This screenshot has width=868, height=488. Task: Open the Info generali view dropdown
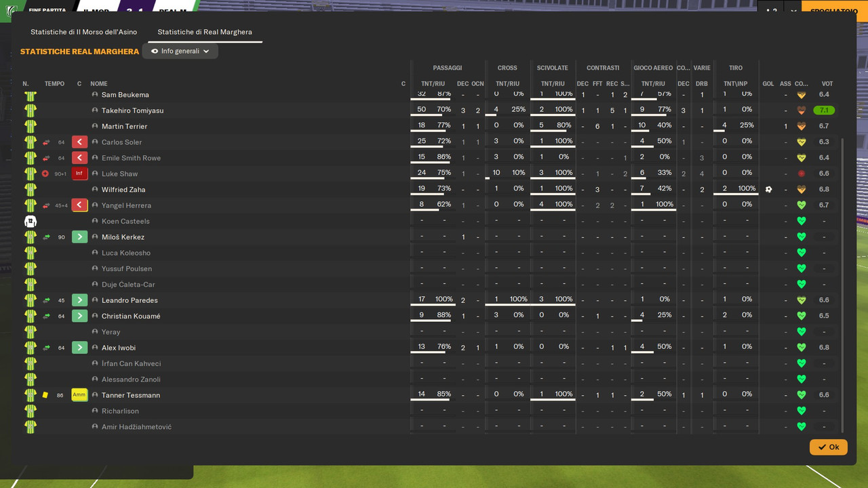(180, 51)
